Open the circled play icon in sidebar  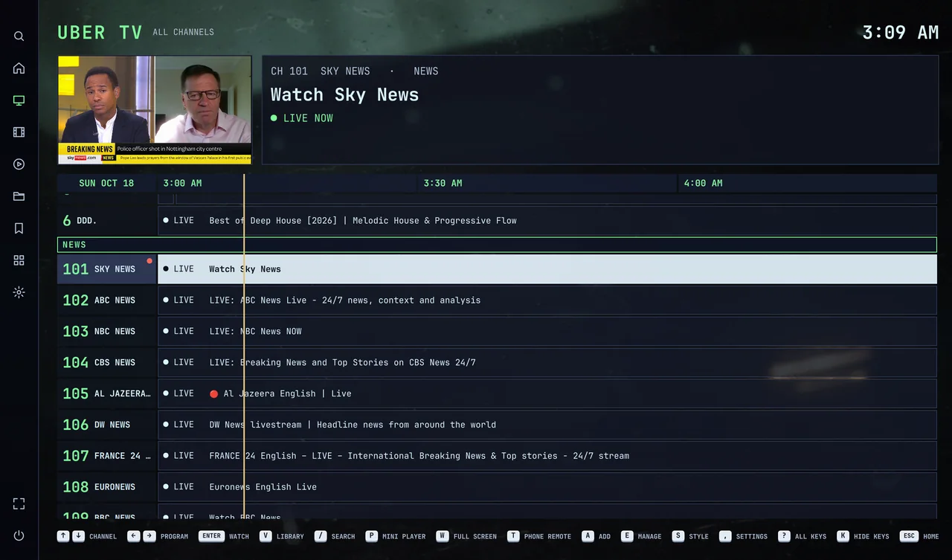[x=19, y=164]
